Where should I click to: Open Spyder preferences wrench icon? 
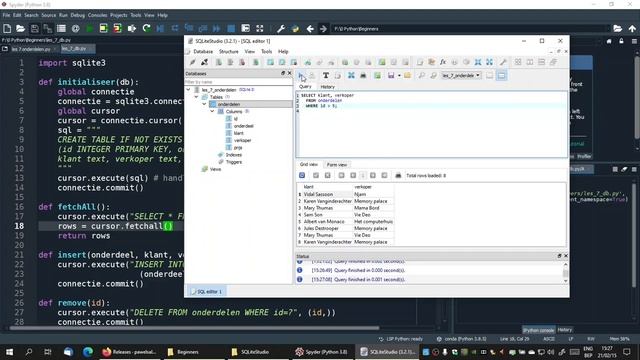coord(281,29)
